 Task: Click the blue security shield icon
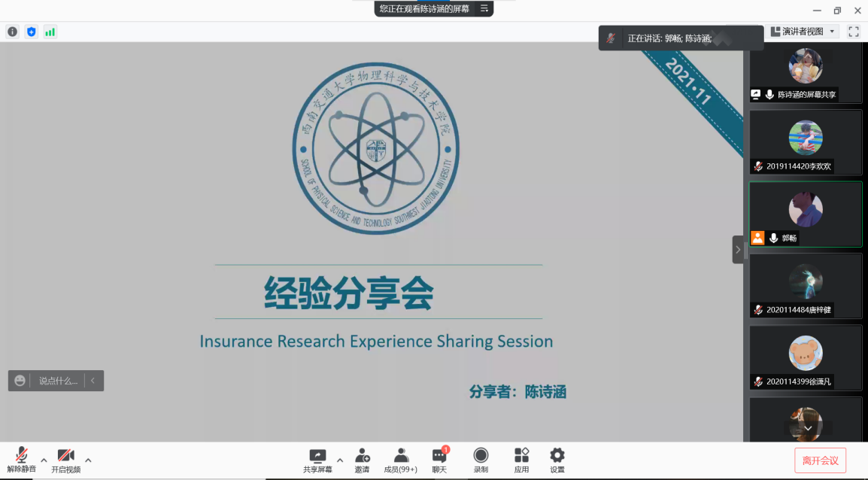[31, 32]
